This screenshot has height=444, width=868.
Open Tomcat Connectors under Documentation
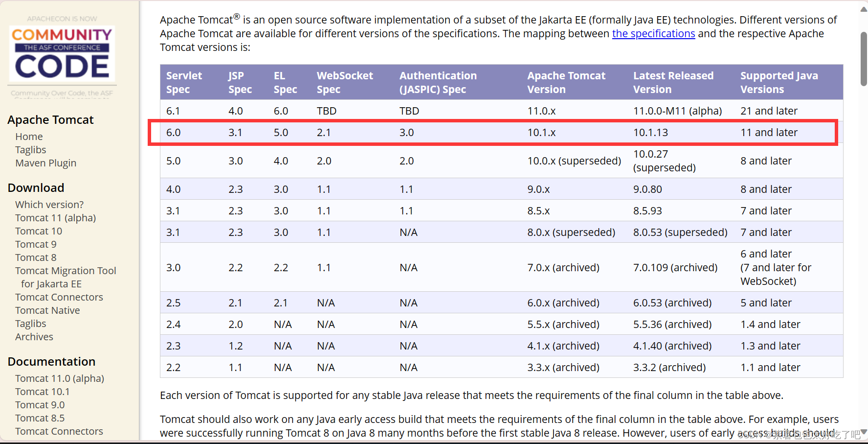pyautogui.click(x=59, y=431)
